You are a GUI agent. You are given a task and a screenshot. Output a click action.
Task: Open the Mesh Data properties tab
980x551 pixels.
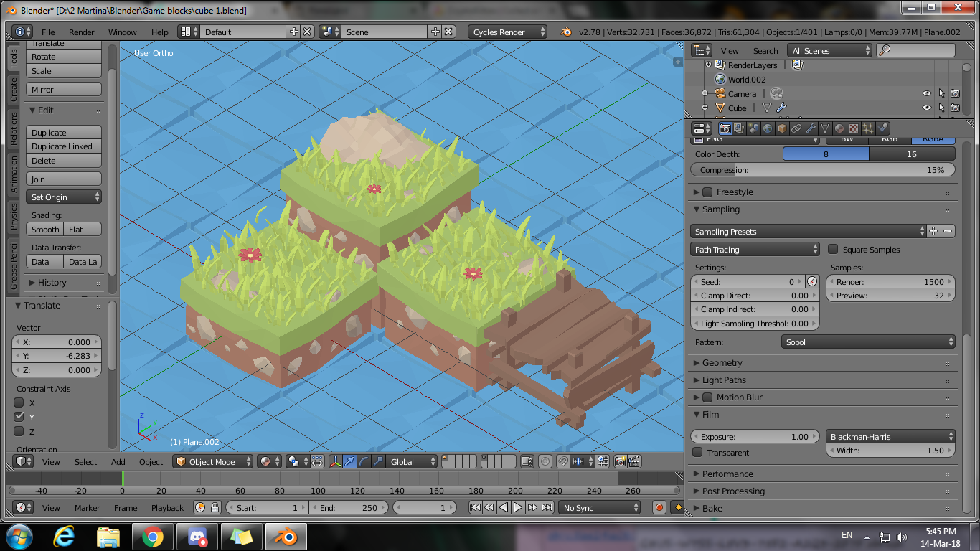(x=825, y=128)
